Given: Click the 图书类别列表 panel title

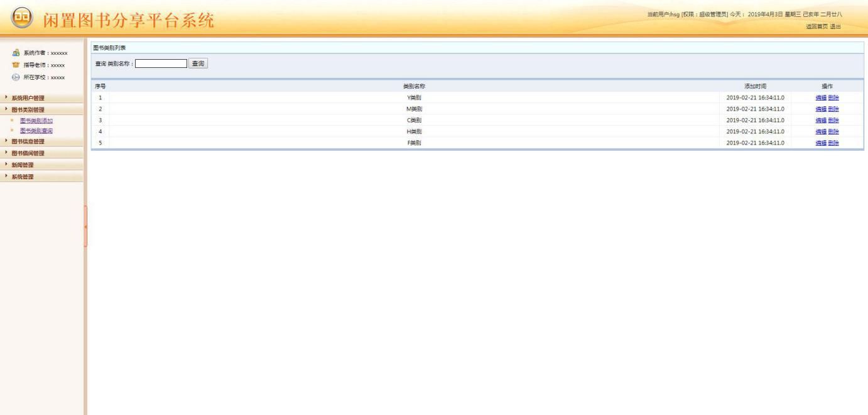Looking at the screenshot, I should [109, 48].
